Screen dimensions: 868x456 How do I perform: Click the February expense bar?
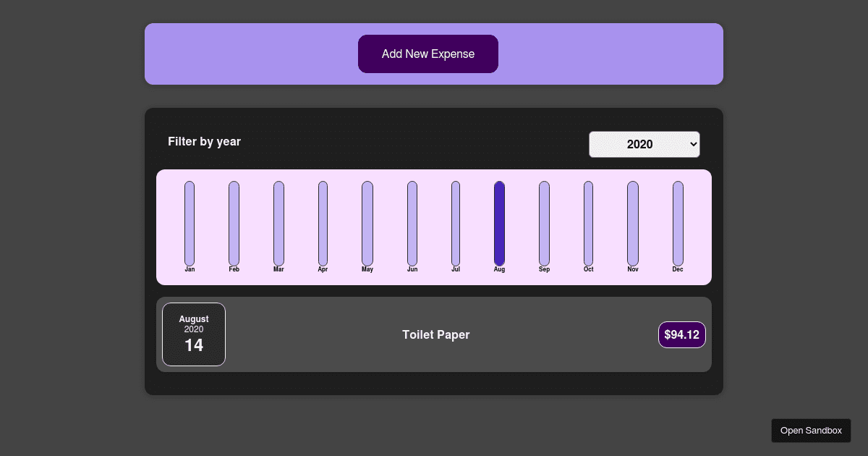click(x=234, y=223)
